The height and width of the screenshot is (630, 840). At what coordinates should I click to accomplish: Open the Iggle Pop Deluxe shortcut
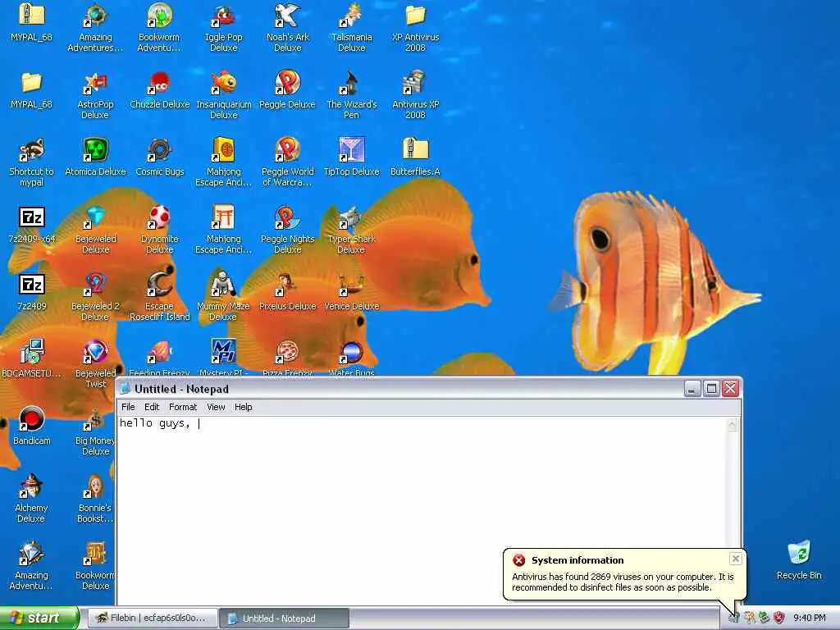pyautogui.click(x=223, y=27)
